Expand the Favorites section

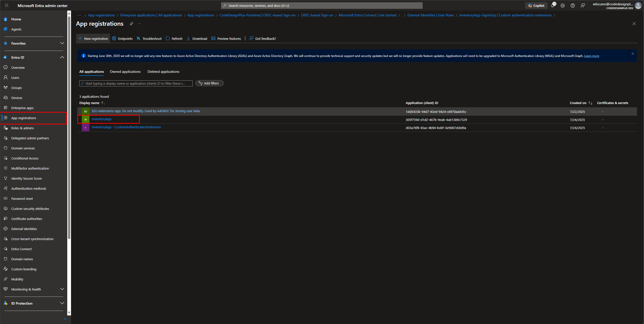click(x=62, y=43)
